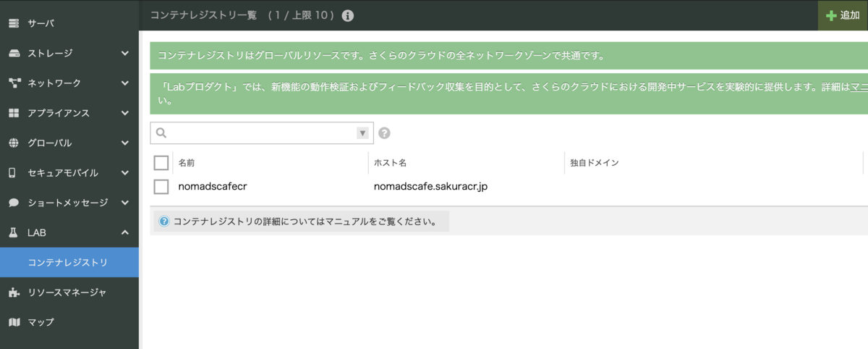Sort by the ホスト名 column header
The height and width of the screenshot is (349, 868).
390,163
